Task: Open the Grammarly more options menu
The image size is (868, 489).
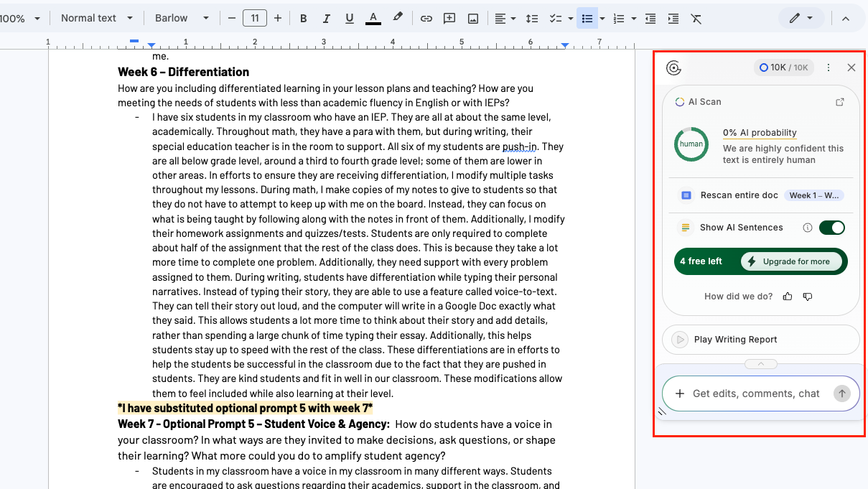Action: click(x=829, y=67)
